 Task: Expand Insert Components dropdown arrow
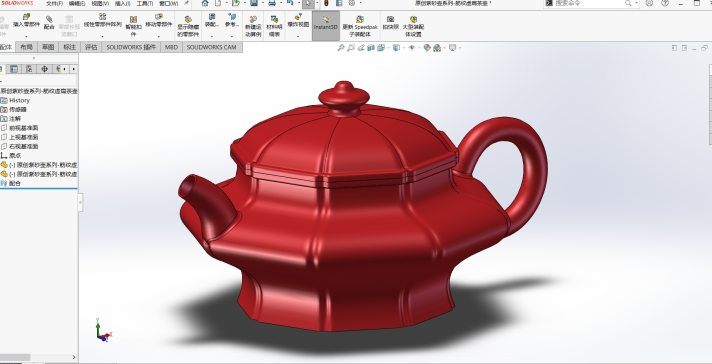click(x=26, y=36)
